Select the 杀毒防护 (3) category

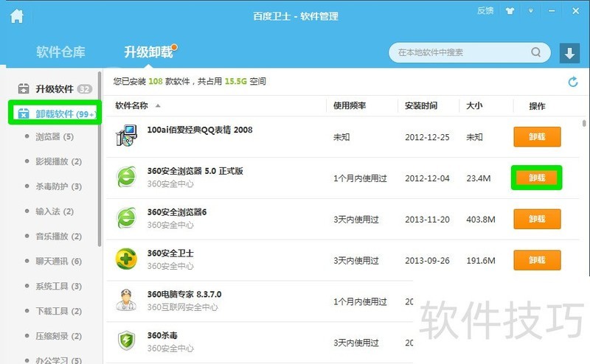(x=58, y=186)
